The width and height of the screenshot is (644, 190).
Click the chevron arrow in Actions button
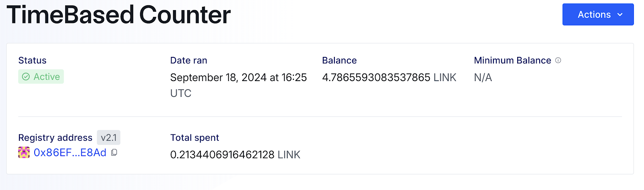pyautogui.click(x=620, y=15)
